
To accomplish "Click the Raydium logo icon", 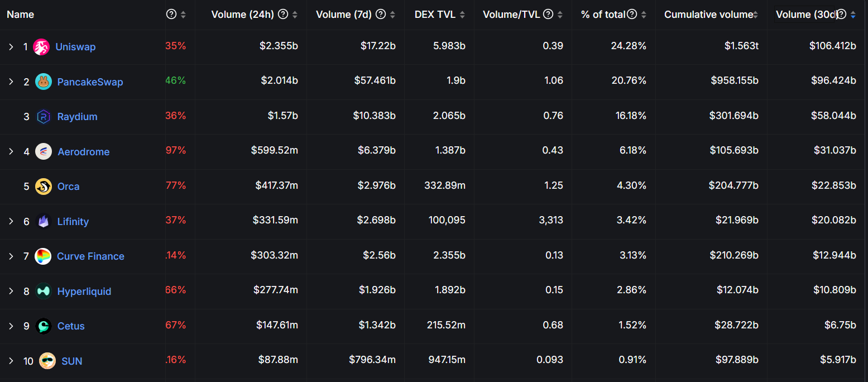I will (44, 117).
